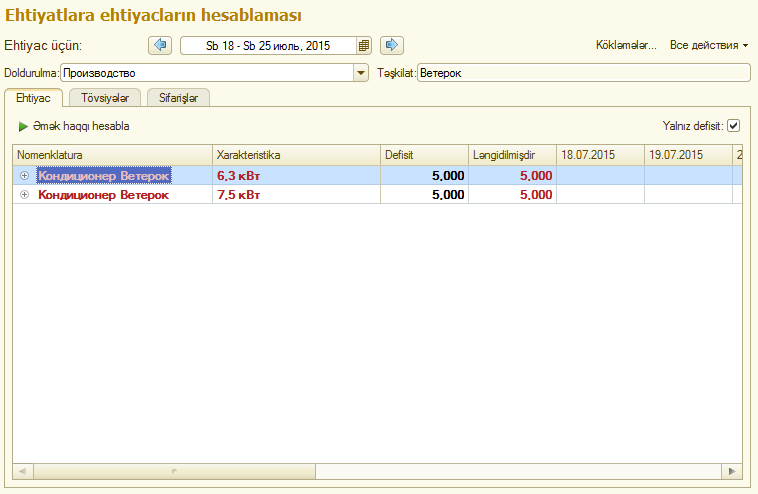Open the Все действия menu

pos(709,45)
